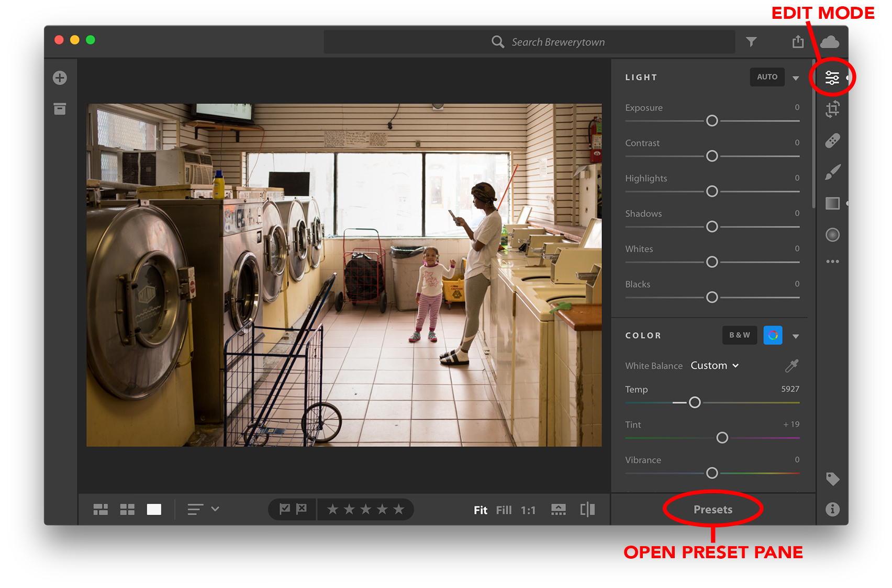Open the Linear Gradient tool
The width and height of the screenshot is (892, 588).
(x=832, y=203)
